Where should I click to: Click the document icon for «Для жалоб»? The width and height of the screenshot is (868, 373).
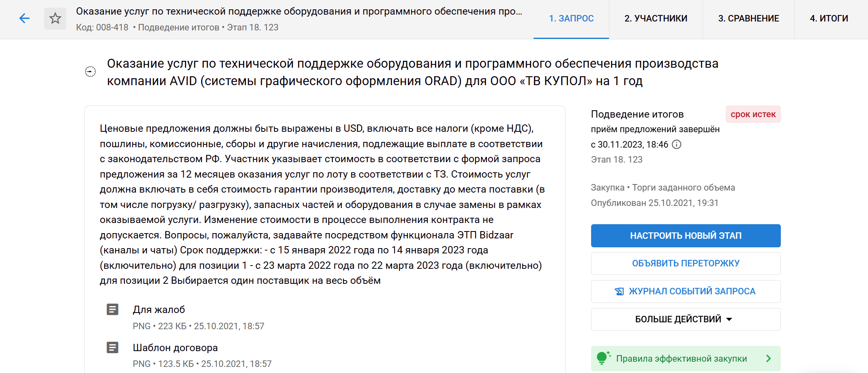112,309
